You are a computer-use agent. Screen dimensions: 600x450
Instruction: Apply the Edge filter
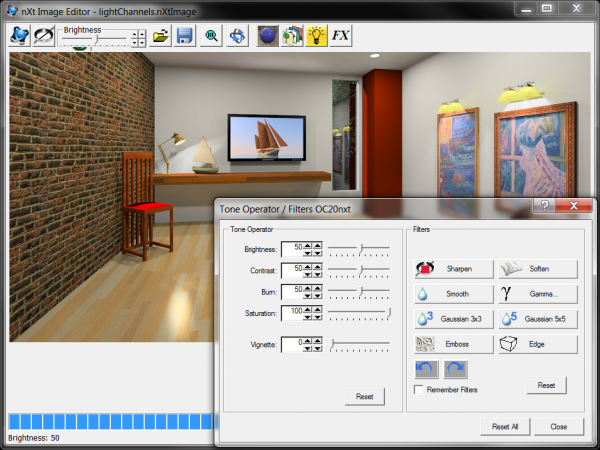538,344
